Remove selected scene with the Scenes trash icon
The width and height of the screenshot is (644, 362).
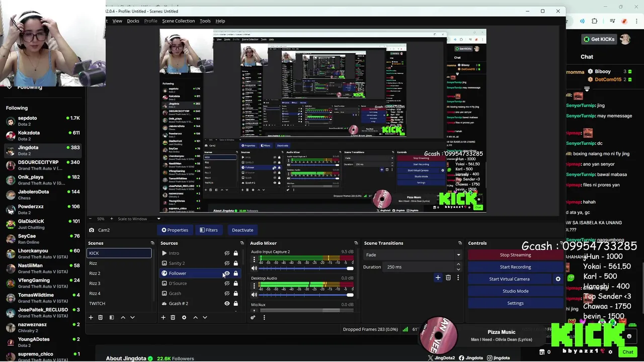tap(101, 317)
